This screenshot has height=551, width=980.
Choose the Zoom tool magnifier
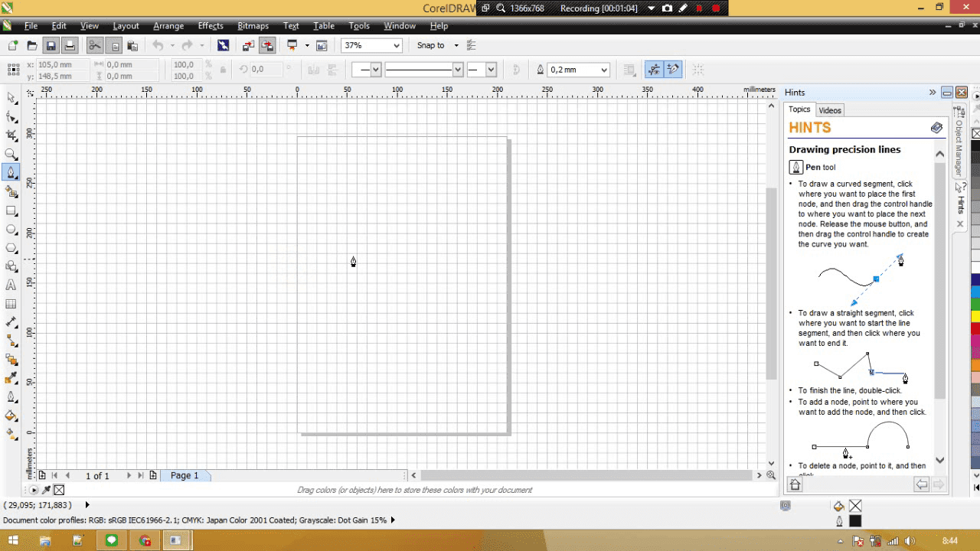[x=11, y=155]
